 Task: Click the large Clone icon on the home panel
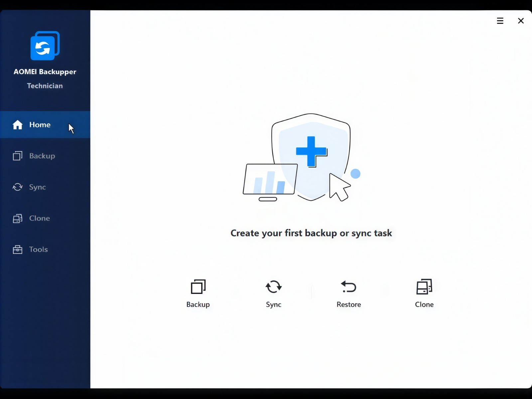point(424,287)
